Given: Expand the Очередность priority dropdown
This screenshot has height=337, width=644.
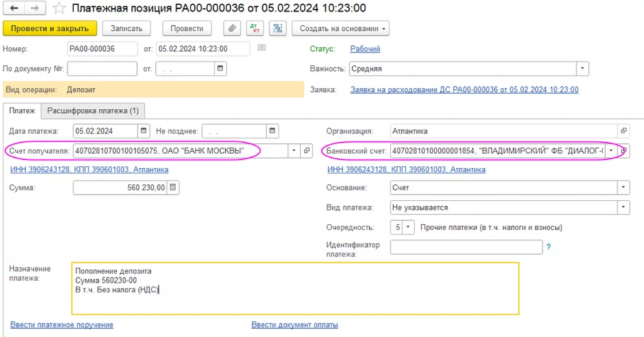Looking at the screenshot, I should click(409, 227).
